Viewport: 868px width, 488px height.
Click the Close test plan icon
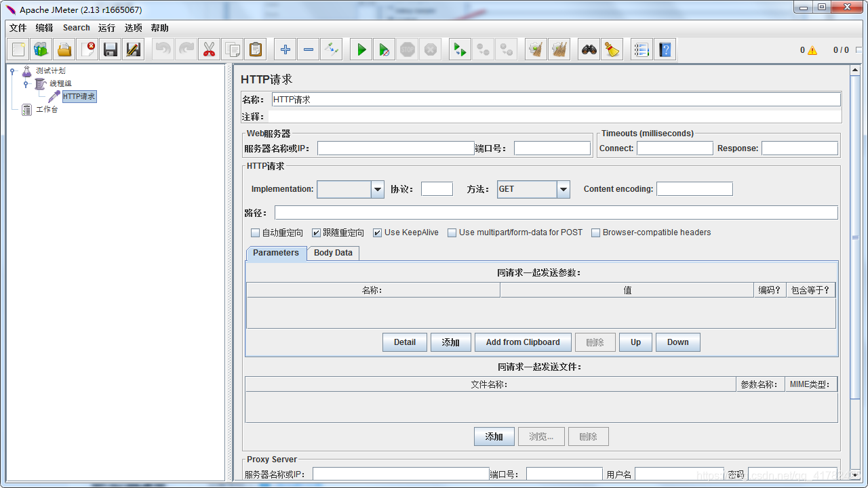coord(87,49)
